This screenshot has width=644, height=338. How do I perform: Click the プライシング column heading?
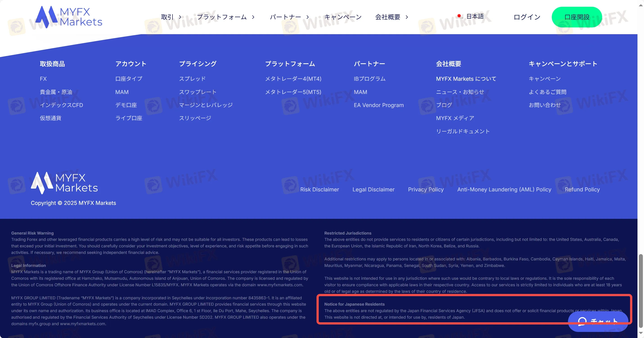[x=198, y=64]
